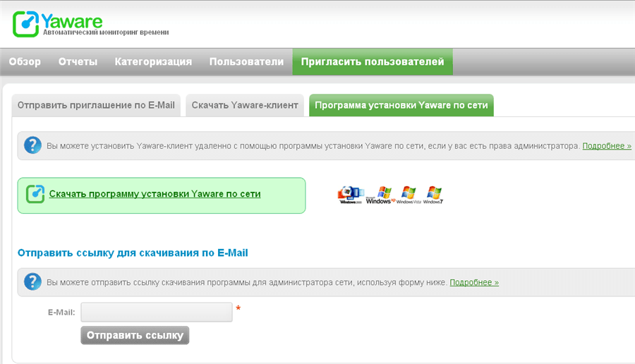Click the Yaware brand name text
This screenshot has width=635, height=364.
point(72,21)
